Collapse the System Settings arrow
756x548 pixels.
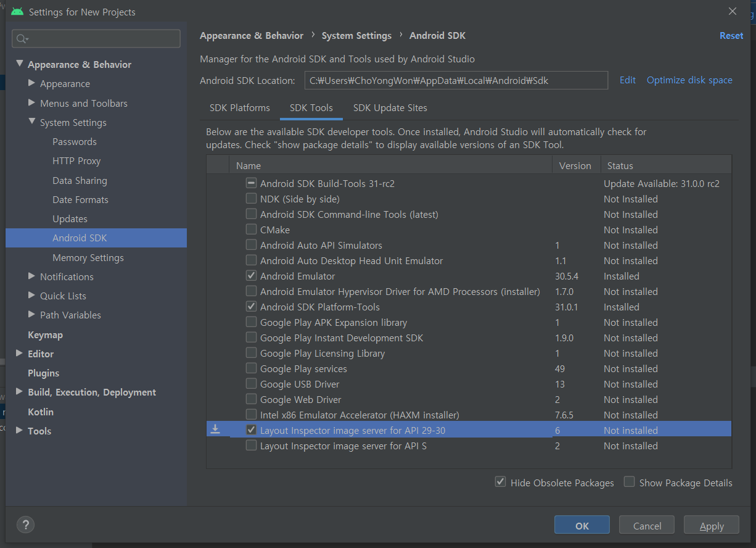32,122
